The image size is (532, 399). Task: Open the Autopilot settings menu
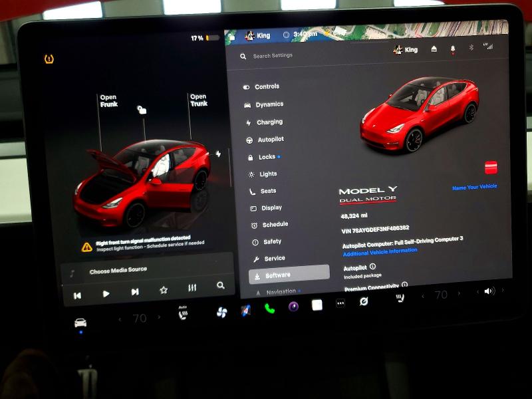265,140
